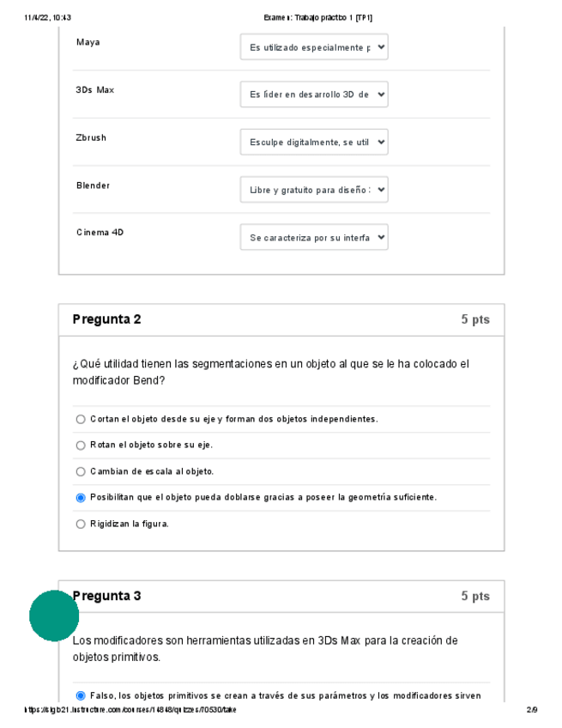Choose "Rotan el objeto sobre su eje"

[x=81, y=446]
